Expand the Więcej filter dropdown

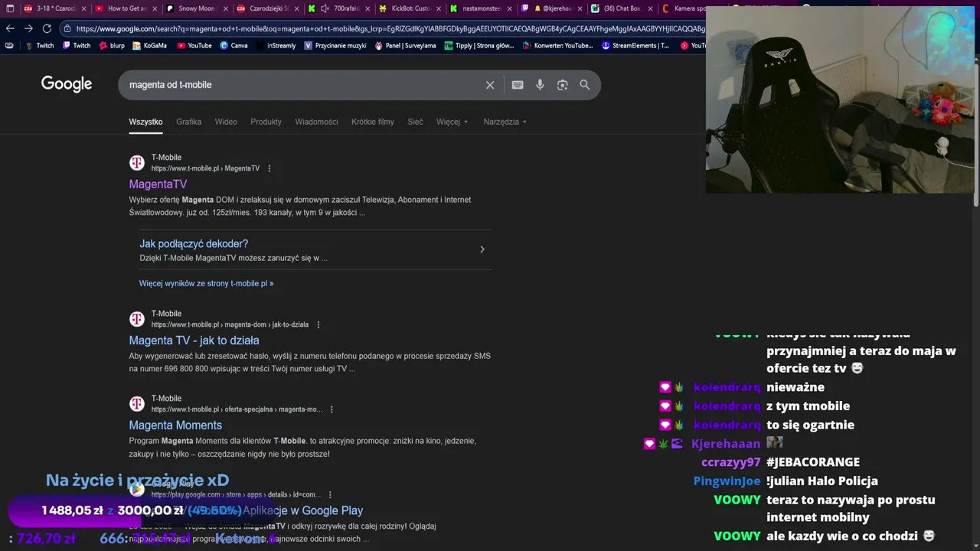pyautogui.click(x=452, y=122)
